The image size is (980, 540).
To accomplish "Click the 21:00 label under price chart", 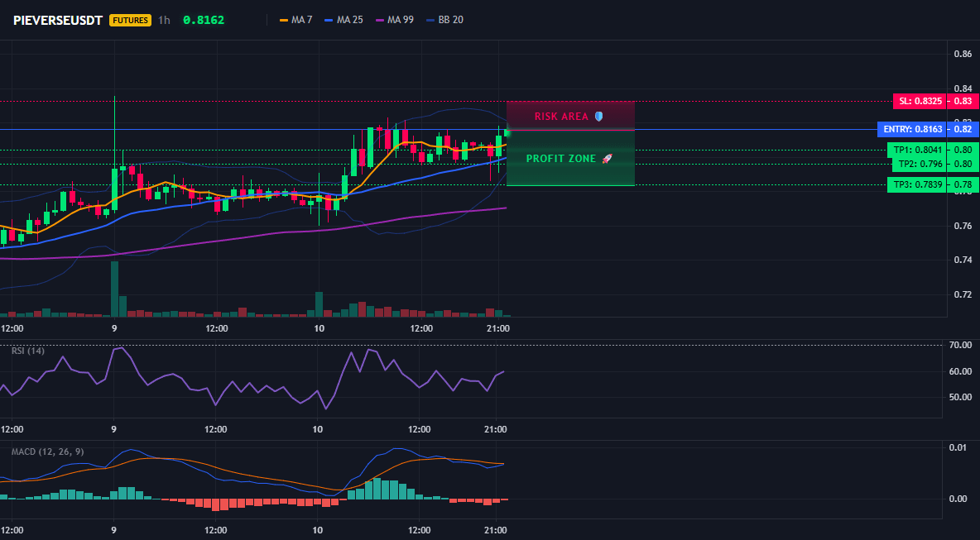I will pyautogui.click(x=497, y=328).
